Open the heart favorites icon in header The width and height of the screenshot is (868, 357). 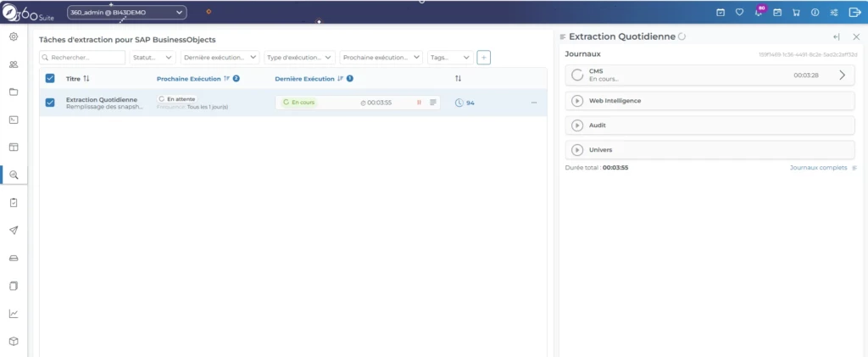[x=739, y=13]
